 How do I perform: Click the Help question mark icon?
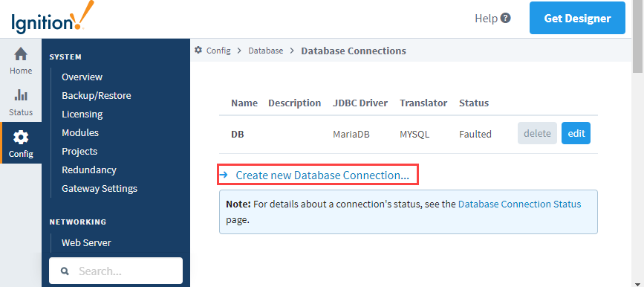coord(506,18)
